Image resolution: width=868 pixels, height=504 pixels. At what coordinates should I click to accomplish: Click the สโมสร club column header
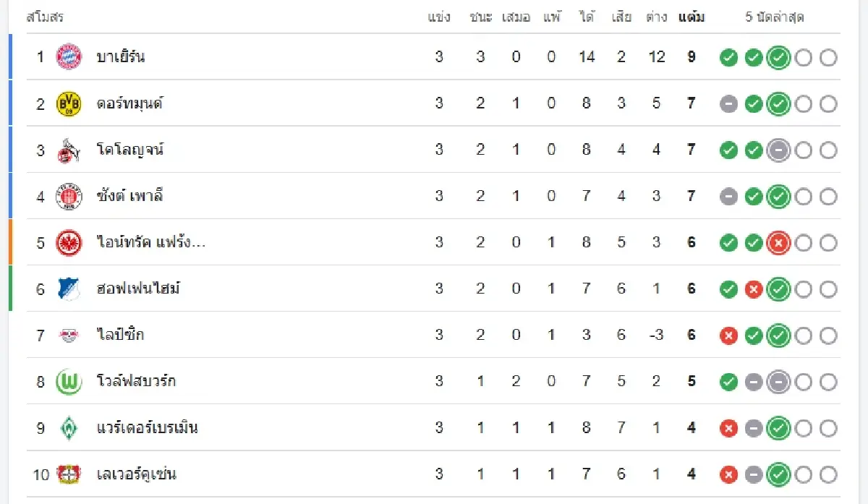pyautogui.click(x=45, y=17)
